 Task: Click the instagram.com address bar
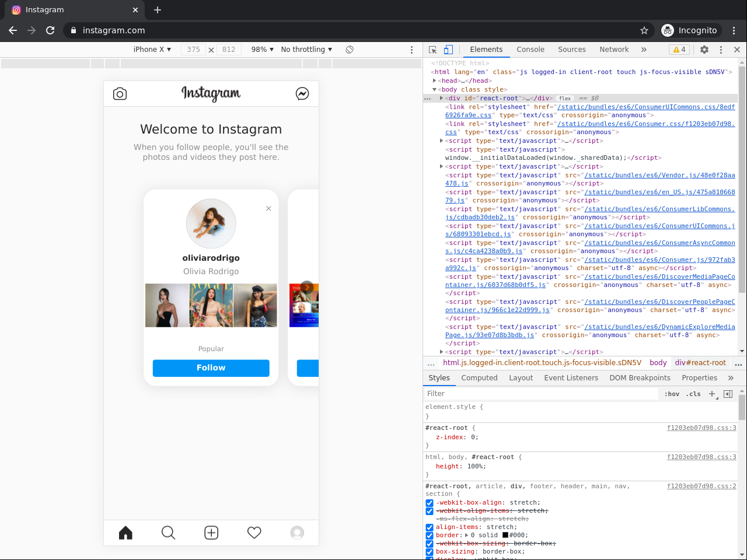(350, 30)
